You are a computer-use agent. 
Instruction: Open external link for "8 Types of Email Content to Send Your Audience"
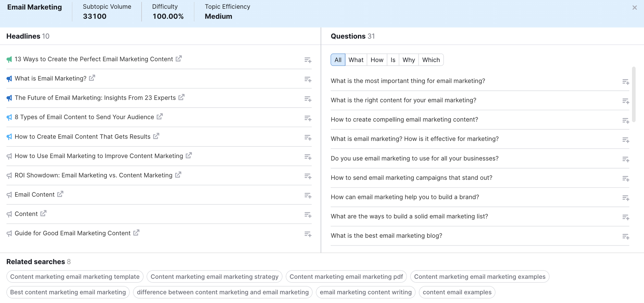[x=159, y=117]
